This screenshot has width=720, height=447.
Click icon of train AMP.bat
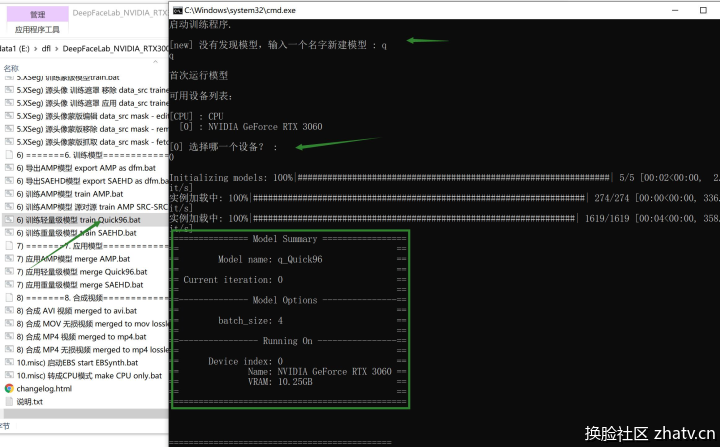tap(9, 194)
